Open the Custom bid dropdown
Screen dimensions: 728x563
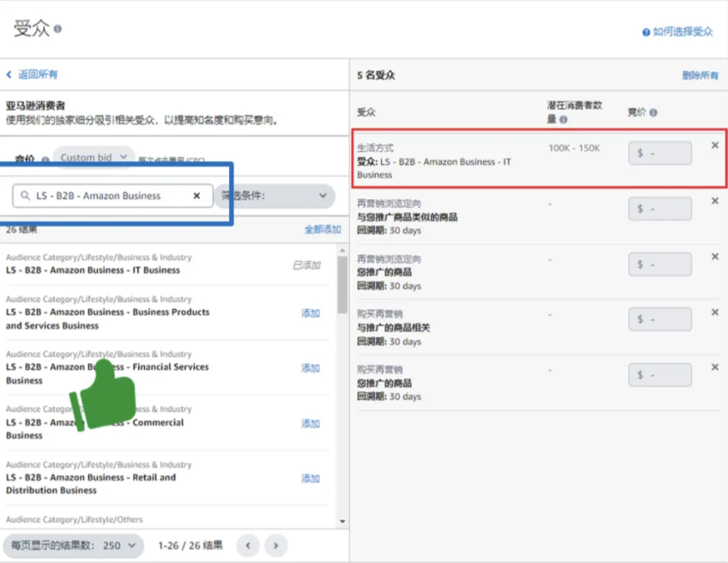(93, 157)
